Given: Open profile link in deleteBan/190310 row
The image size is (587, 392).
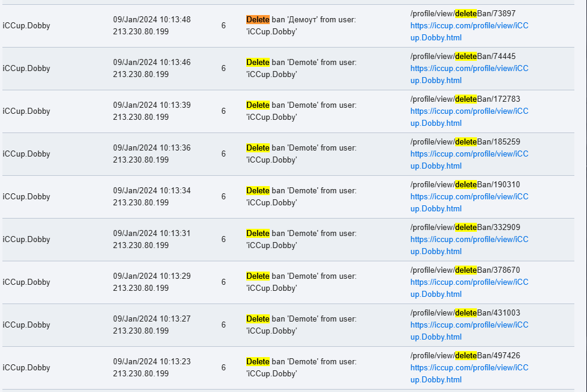Looking at the screenshot, I should coord(469,202).
